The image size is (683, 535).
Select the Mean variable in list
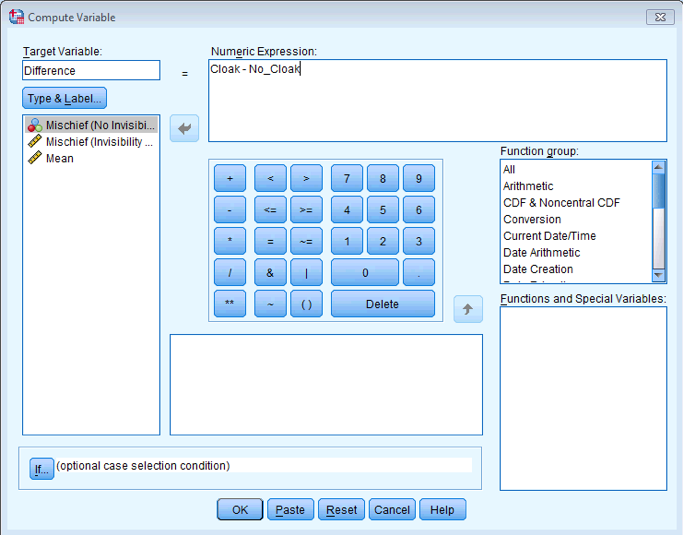click(60, 158)
